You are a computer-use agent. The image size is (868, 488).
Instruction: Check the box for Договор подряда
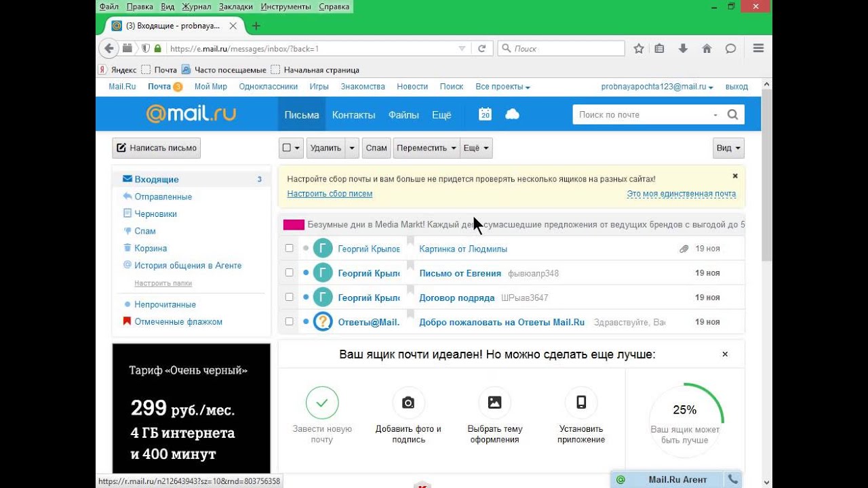290,297
